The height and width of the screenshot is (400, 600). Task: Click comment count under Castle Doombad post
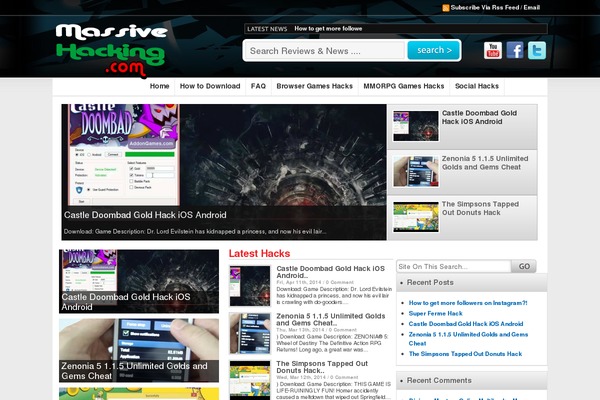[340, 282]
